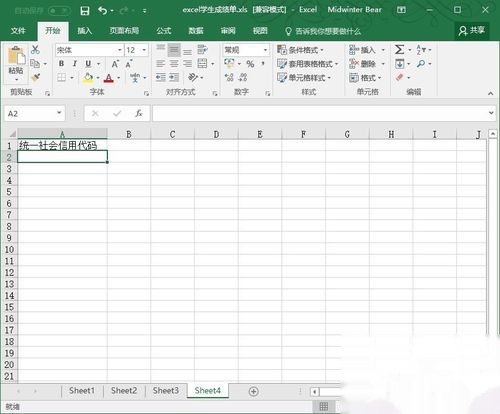Toggle Underline formatting
Screen dimensions: 500x414
coord(88,64)
